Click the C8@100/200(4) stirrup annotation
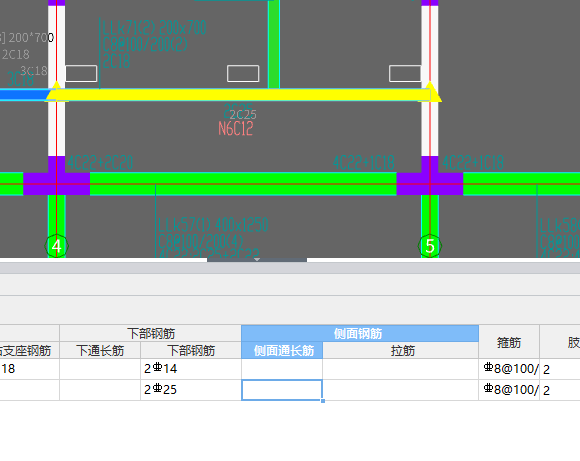Screen dimensions: 580x461 pos(201,242)
